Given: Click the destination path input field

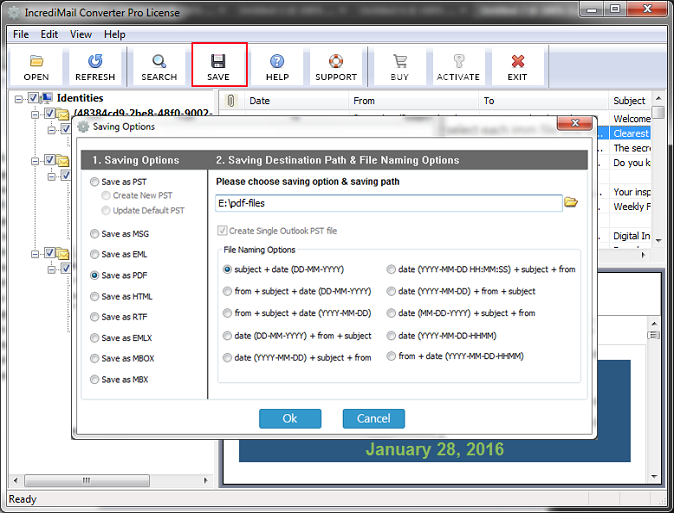Looking at the screenshot, I should (389, 203).
